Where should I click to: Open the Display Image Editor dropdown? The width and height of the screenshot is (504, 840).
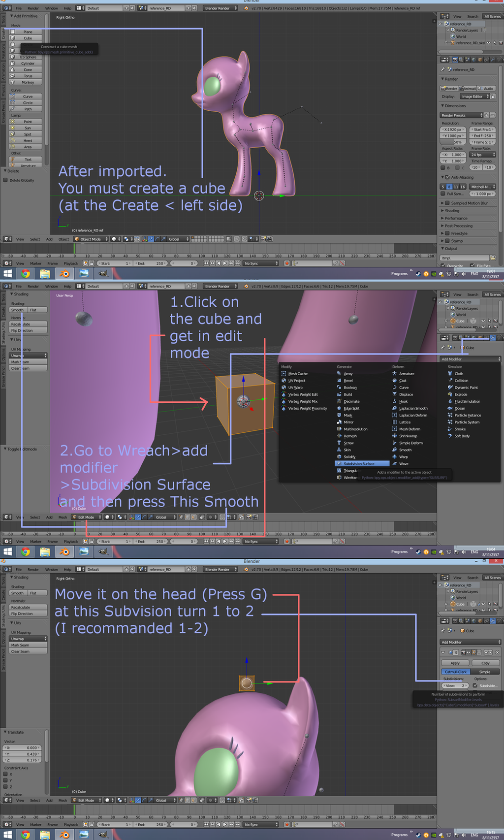(x=475, y=97)
